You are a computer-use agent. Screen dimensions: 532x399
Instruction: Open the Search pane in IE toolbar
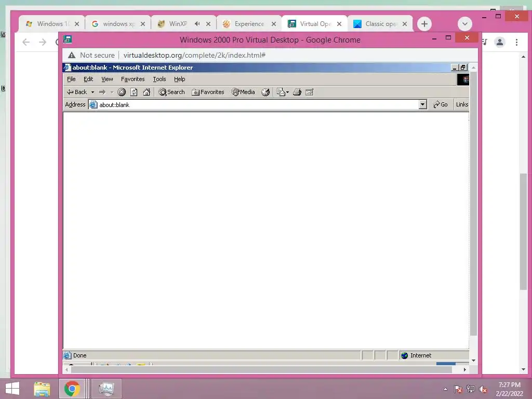coord(171,92)
